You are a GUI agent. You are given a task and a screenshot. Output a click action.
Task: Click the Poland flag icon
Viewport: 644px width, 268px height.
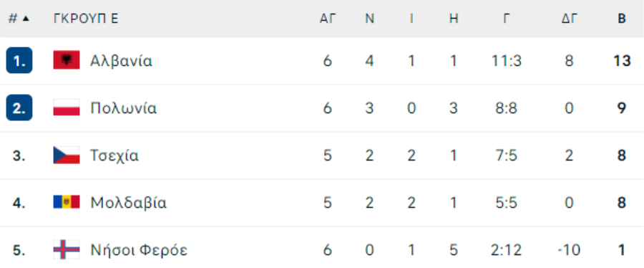(x=66, y=107)
